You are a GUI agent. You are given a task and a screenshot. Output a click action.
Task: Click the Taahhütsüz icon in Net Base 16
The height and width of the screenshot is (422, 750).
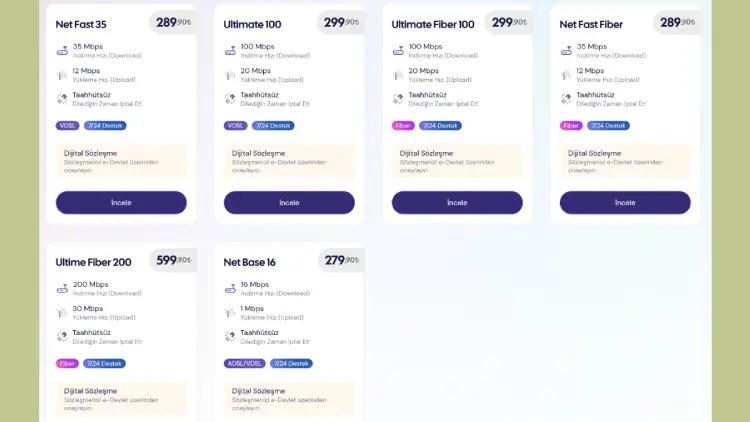[x=230, y=337]
